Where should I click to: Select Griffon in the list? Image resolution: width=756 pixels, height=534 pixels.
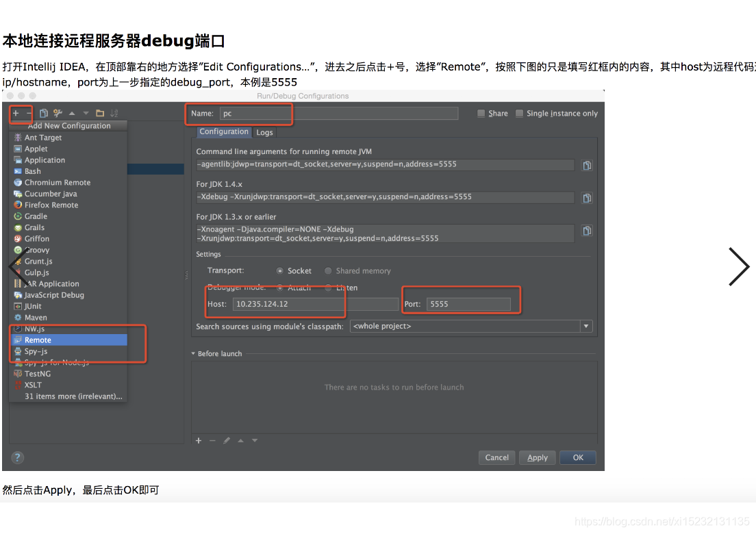68,238
